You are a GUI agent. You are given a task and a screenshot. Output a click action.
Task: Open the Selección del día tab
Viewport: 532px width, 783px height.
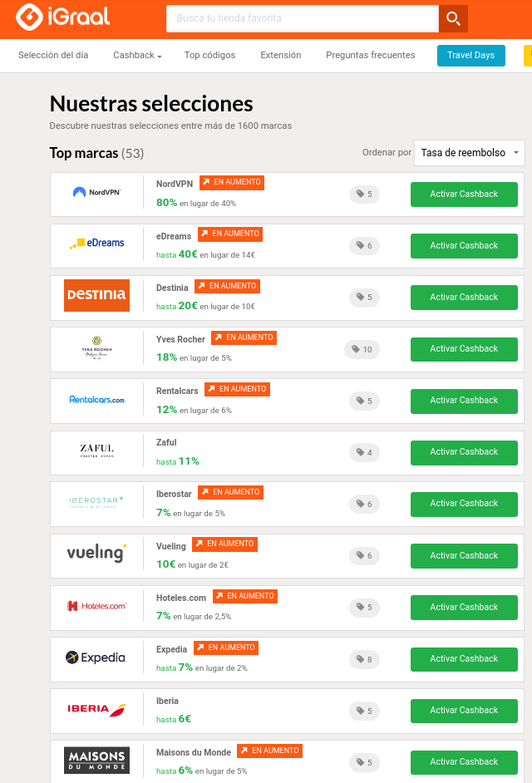point(53,56)
